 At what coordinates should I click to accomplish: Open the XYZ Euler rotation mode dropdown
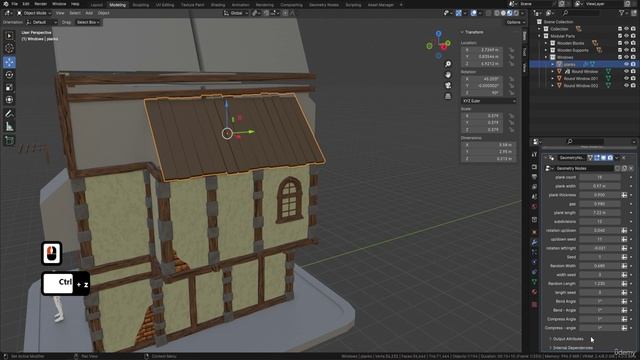click(x=489, y=101)
